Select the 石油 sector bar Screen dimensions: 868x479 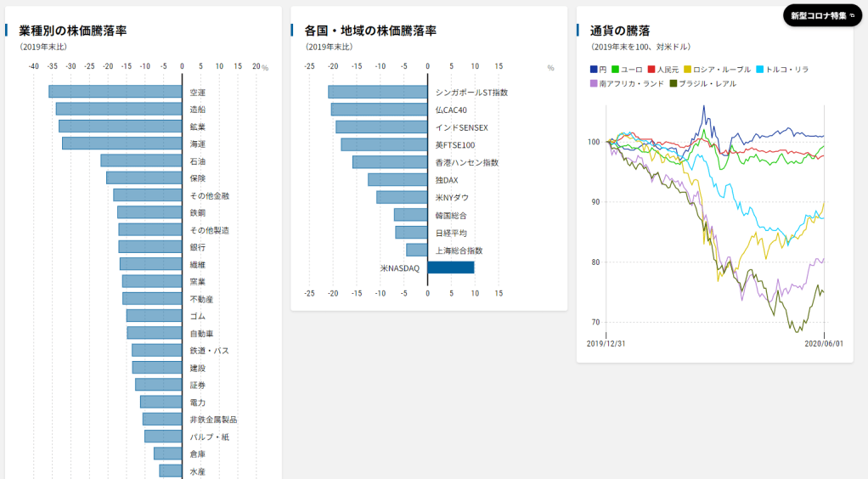click(x=141, y=161)
